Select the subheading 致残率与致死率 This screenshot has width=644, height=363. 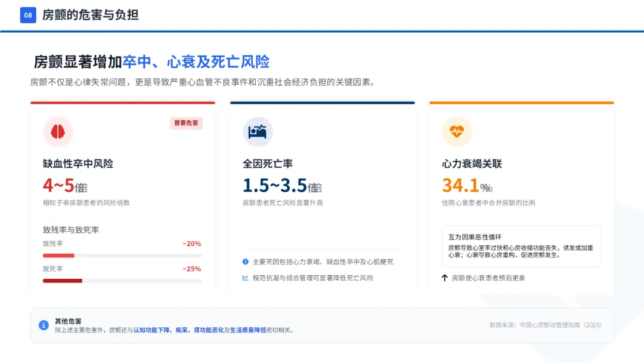(x=70, y=230)
